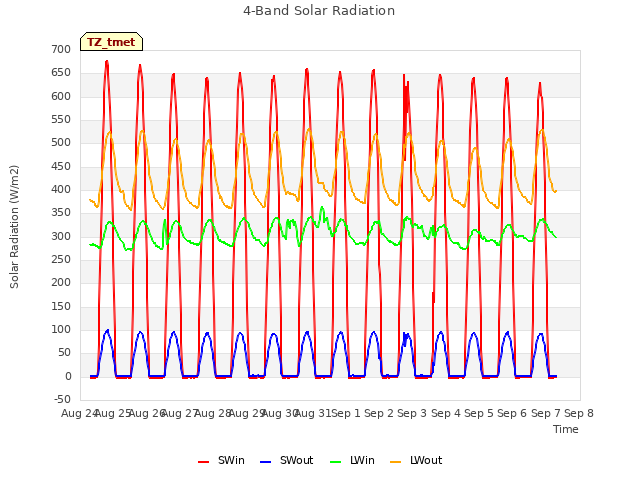This screenshot has width=640, height=480.
Task: Toggle the LWin legend entry
Action: [x=352, y=460]
